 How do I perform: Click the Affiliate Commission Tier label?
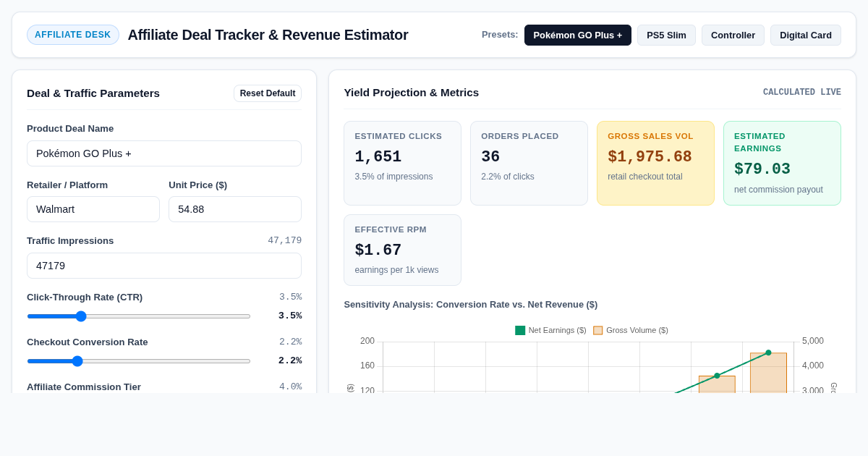84,387
